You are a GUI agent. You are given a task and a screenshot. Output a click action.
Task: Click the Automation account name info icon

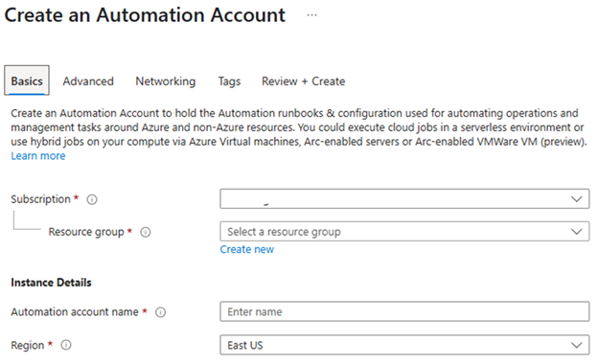coord(161,312)
